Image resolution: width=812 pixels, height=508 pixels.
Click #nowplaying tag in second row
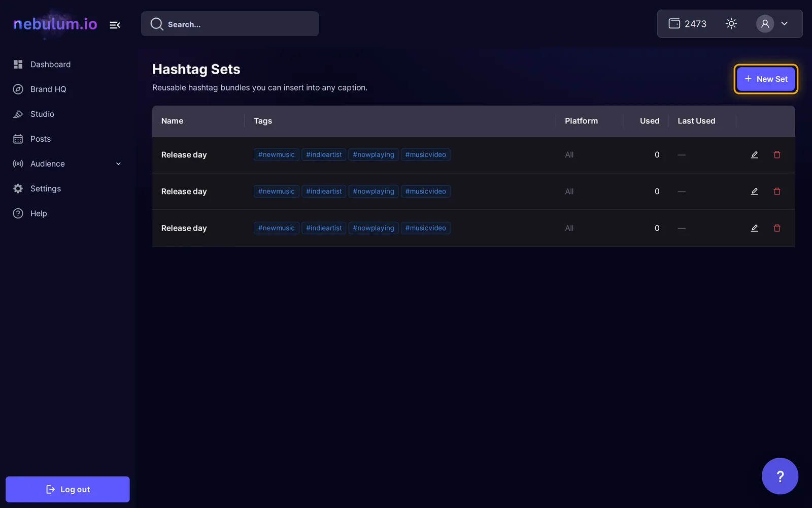(x=374, y=192)
